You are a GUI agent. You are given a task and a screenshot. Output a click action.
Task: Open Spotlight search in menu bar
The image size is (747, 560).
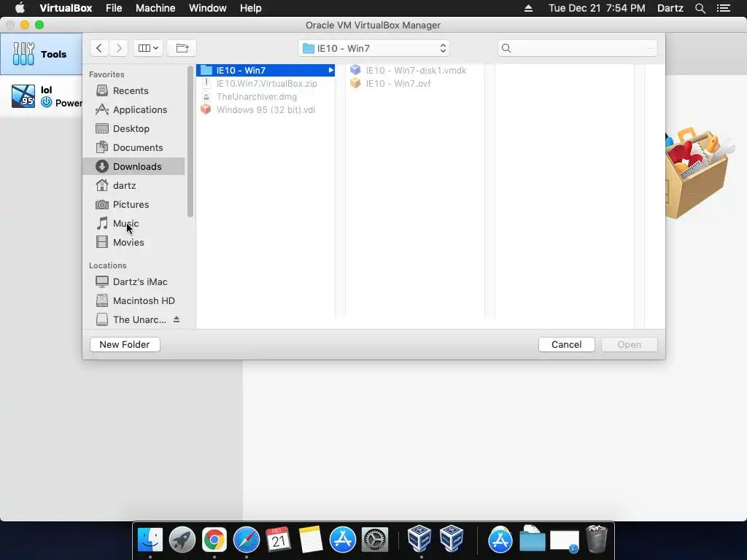coord(700,8)
